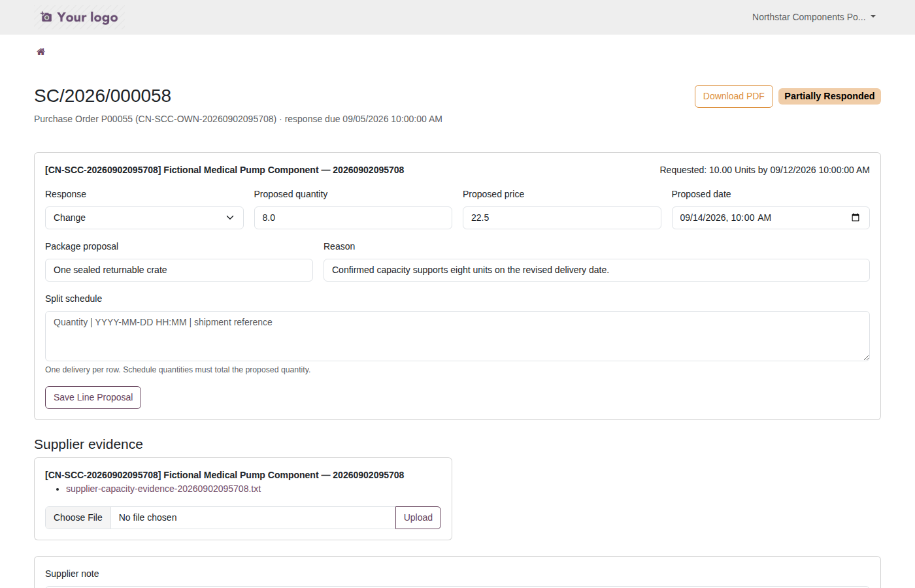915x588 pixels.
Task: Click the Partially Responded status badge
Action: point(829,96)
